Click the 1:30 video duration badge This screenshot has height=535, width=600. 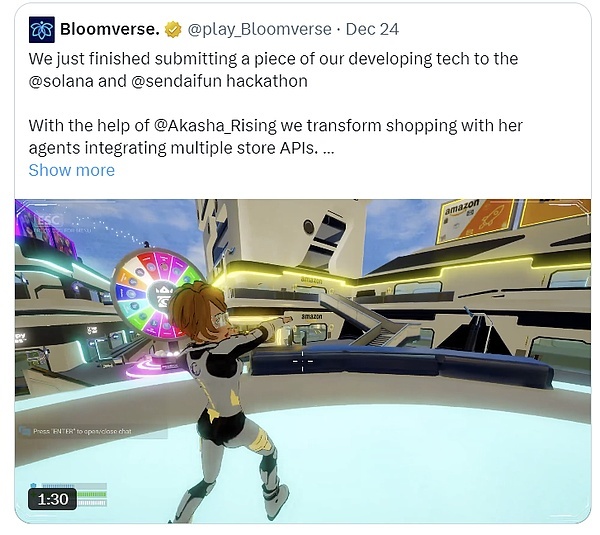(52, 499)
